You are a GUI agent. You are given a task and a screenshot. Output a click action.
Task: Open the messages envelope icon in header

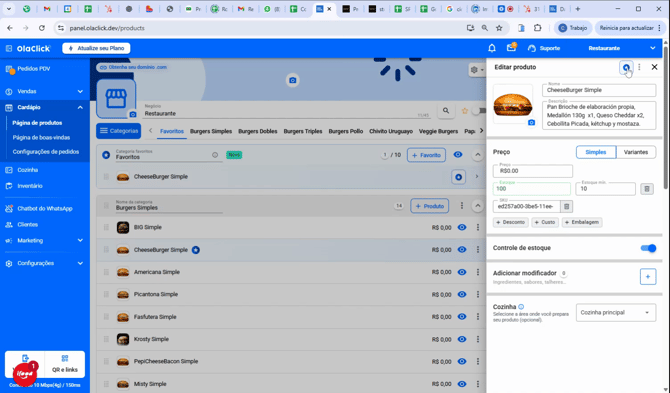[x=511, y=48]
